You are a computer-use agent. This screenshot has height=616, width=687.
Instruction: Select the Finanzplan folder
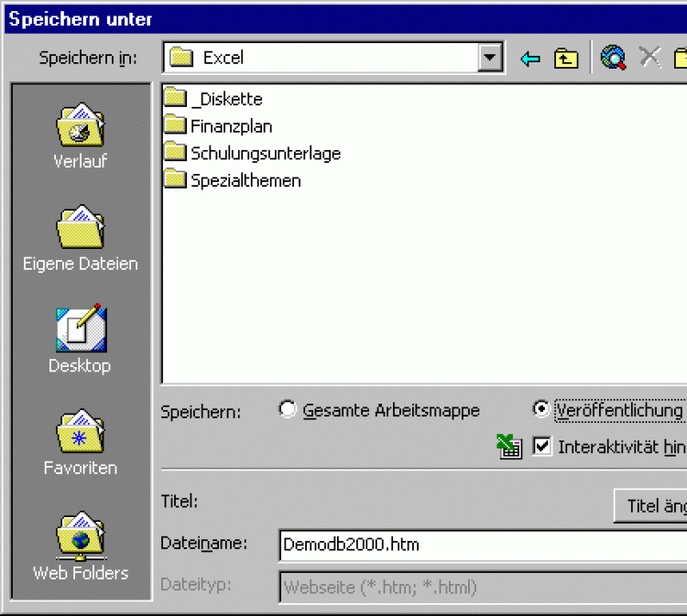230,126
